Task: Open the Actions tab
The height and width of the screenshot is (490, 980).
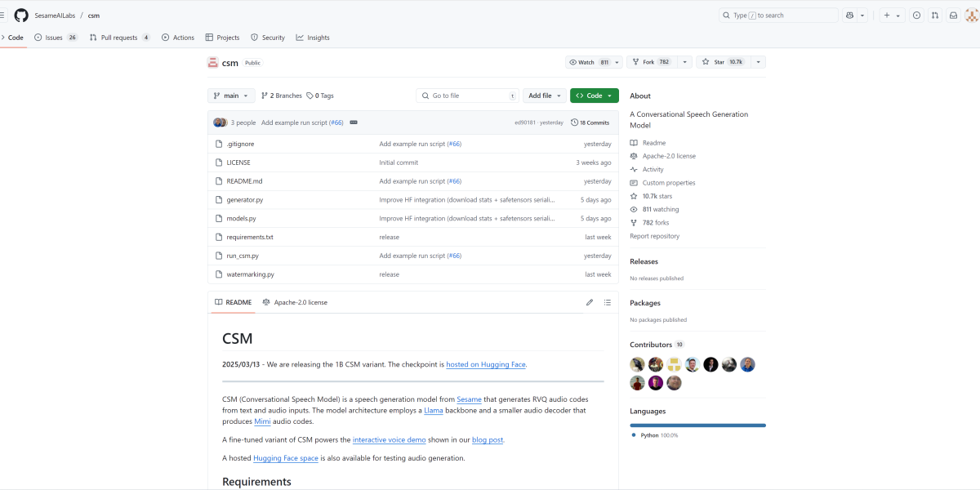Action: (x=178, y=38)
